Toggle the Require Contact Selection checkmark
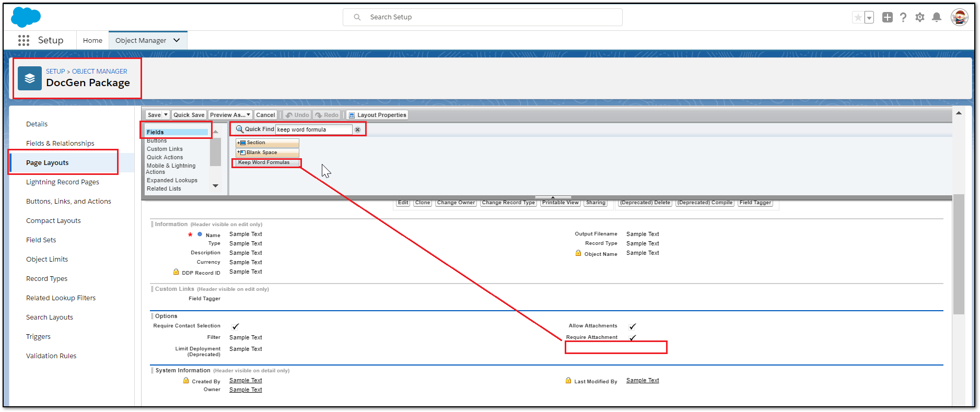The height and width of the screenshot is (412, 980). coord(236,326)
